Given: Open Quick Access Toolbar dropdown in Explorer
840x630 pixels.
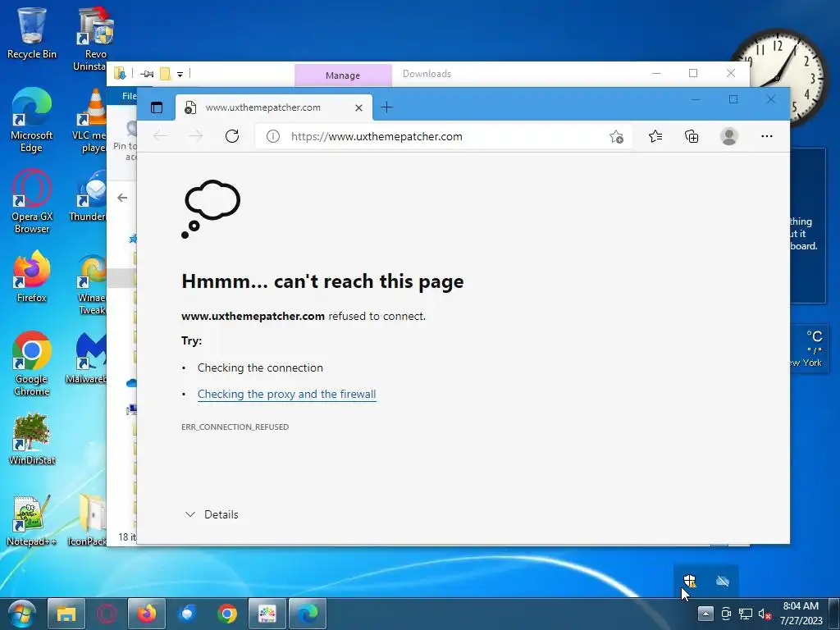Looking at the screenshot, I should (x=180, y=75).
